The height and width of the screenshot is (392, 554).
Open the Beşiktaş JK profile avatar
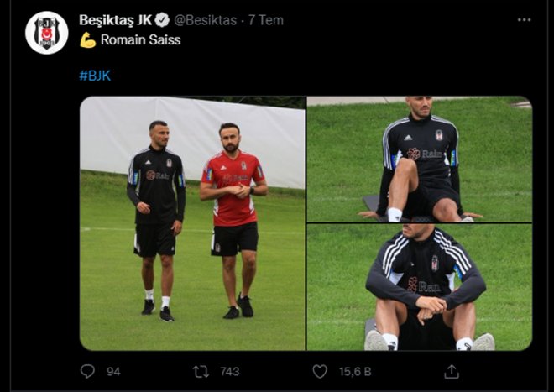pos(47,33)
